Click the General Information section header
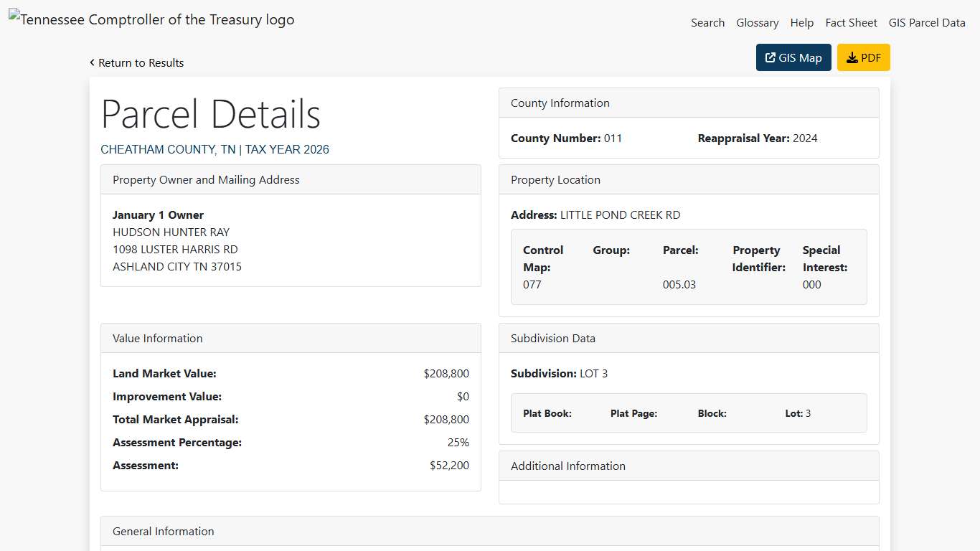980x551 pixels. 163,531
